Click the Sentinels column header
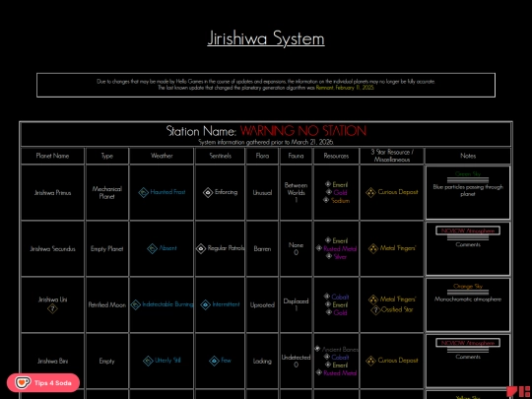532x399 pixels. tap(221, 156)
